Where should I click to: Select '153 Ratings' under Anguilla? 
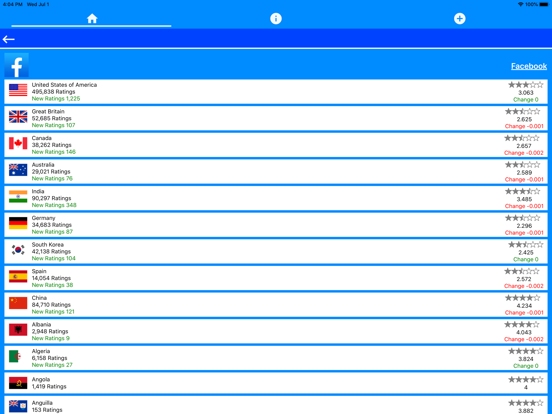point(47,410)
